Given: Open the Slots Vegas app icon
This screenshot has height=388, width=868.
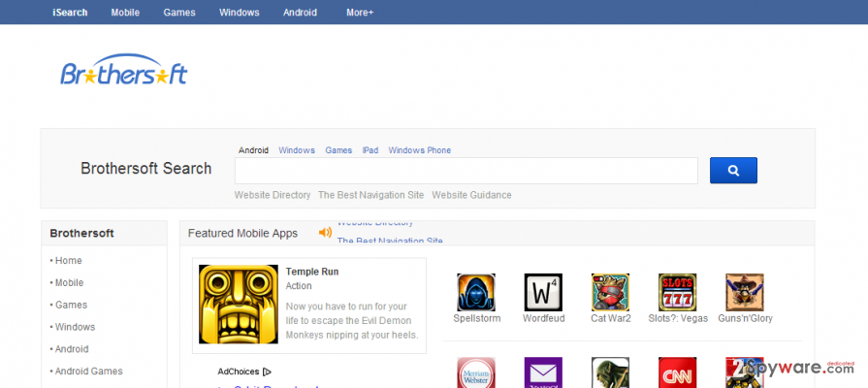Looking at the screenshot, I should click(678, 292).
